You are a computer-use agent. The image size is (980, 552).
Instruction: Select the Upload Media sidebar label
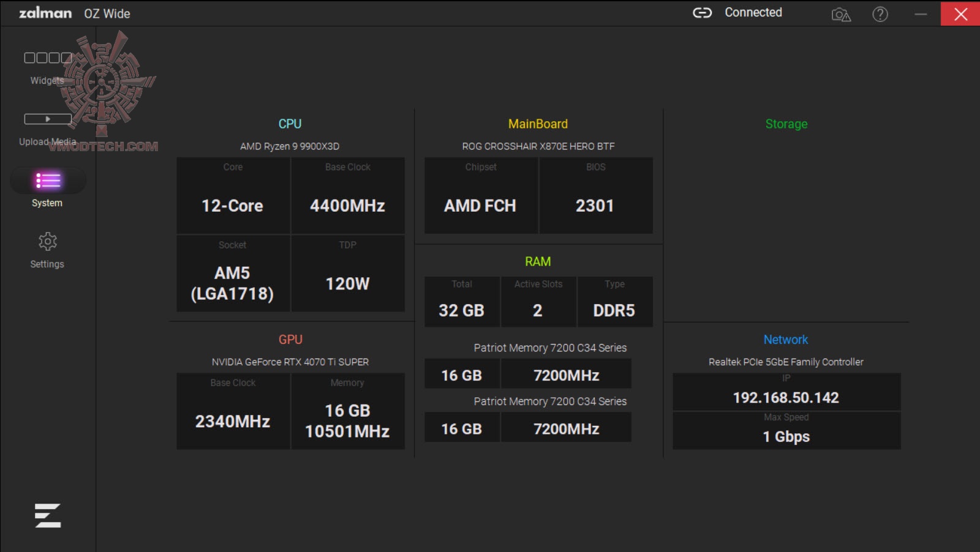coord(48,141)
